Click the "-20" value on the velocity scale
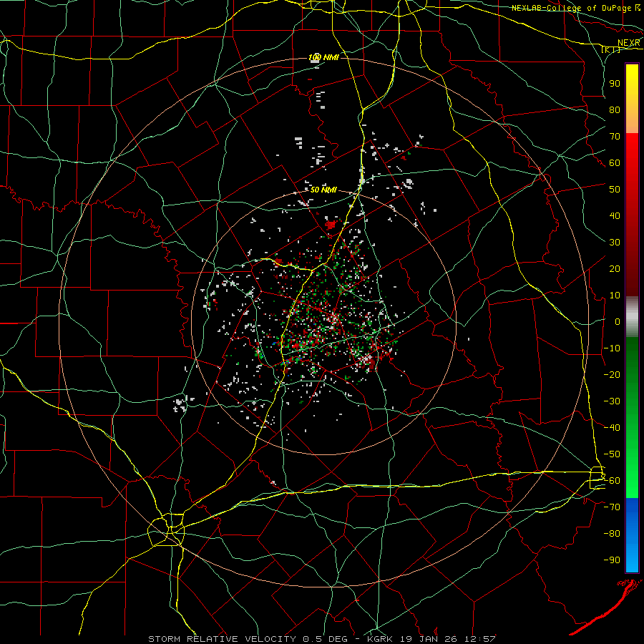Image resolution: width=644 pixels, height=644 pixels. pos(612,374)
